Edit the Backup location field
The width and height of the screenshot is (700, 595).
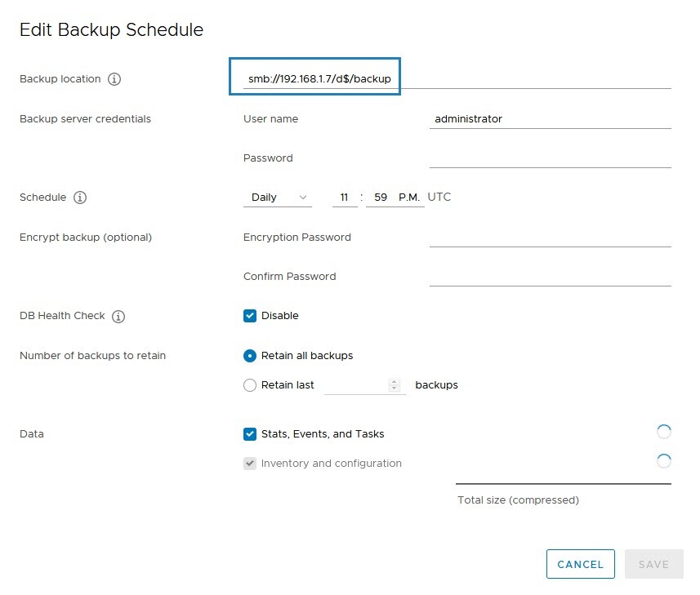[457, 79]
